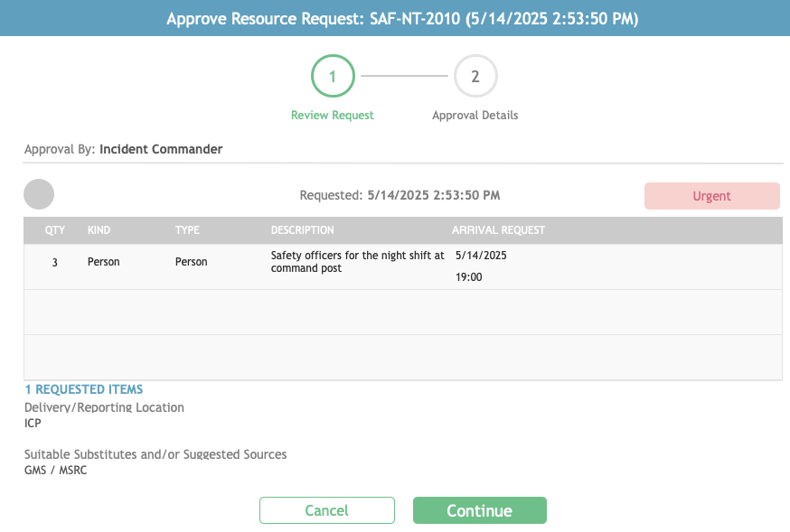
Task: Click the Urgent priority badge
Action: pos(711,196)
